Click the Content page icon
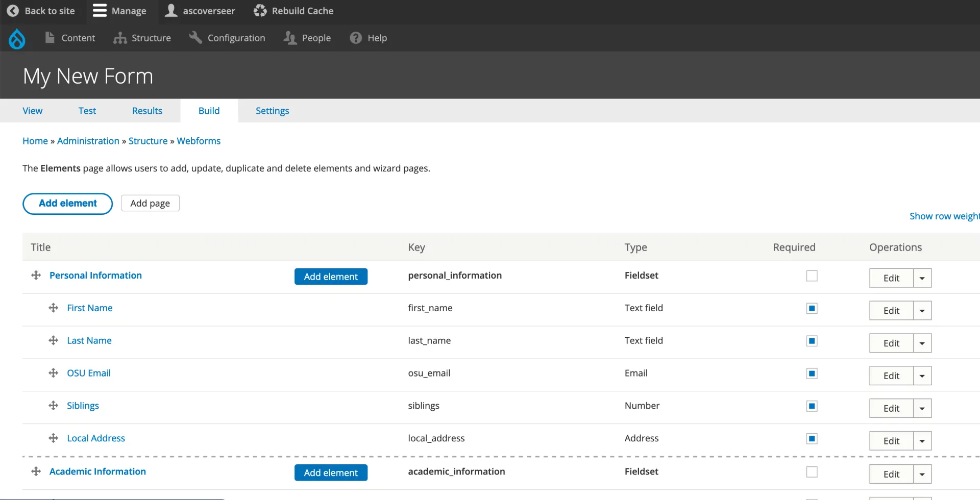 pos(50,38)
